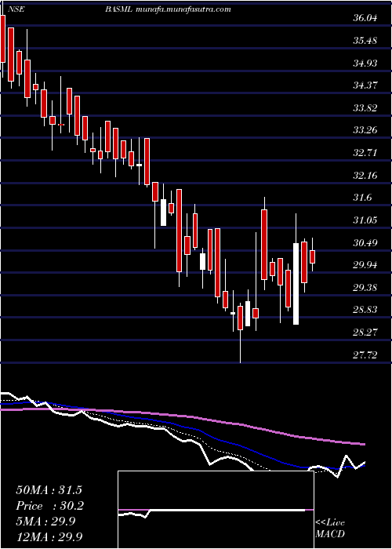The height and width of the screenshot is (549, 392).
Task: Click the <<Live MACD label
Action: tap(330, 529)
